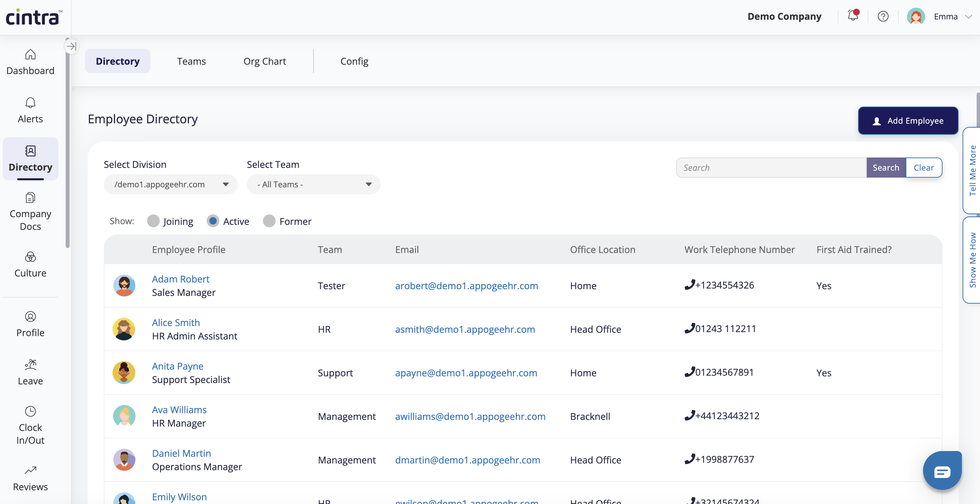Click into the Search input field
The image size is (980, 504).
(x=771, y=168)
